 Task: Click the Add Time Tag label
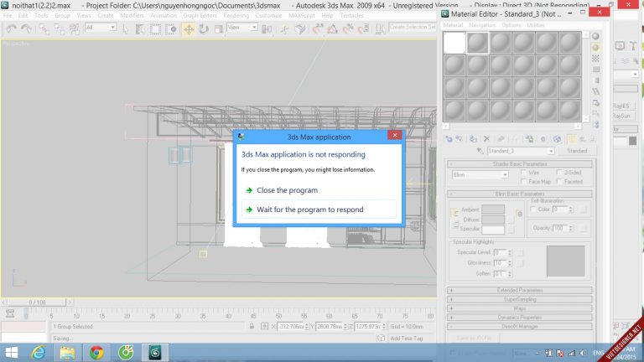[406, 339]
